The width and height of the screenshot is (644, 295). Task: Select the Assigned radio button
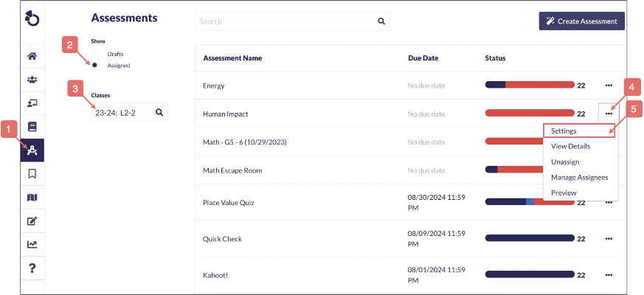pos(95,65)
